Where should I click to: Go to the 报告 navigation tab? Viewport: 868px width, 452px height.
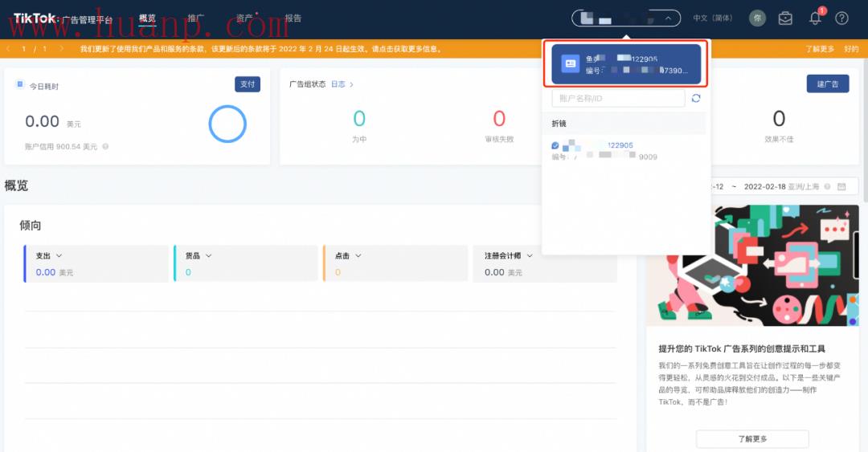click(x=293, y=18)
